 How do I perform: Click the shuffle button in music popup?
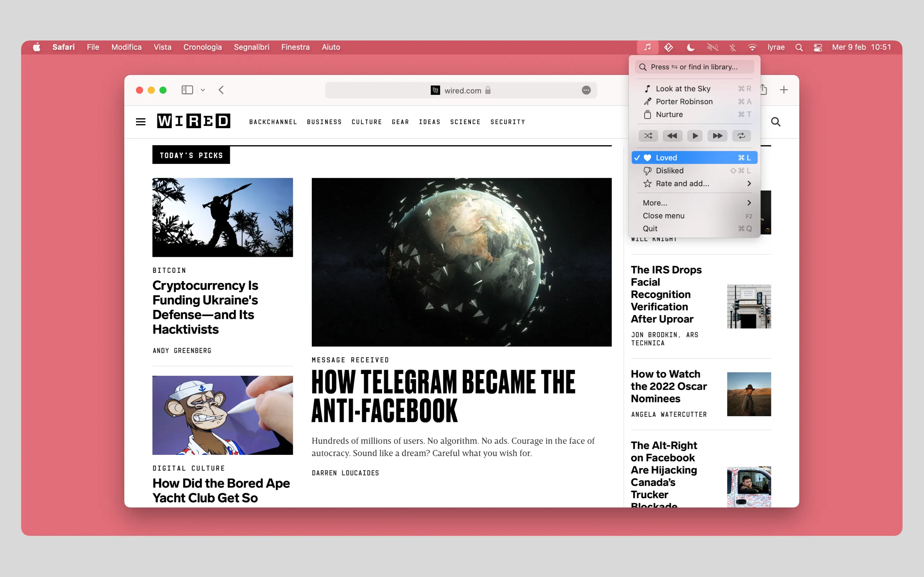tap(648, 136)
